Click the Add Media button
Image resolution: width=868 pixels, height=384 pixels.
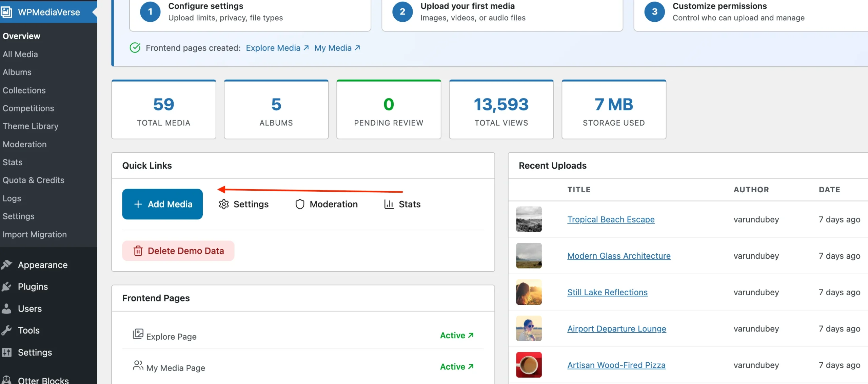coord(162,204)
